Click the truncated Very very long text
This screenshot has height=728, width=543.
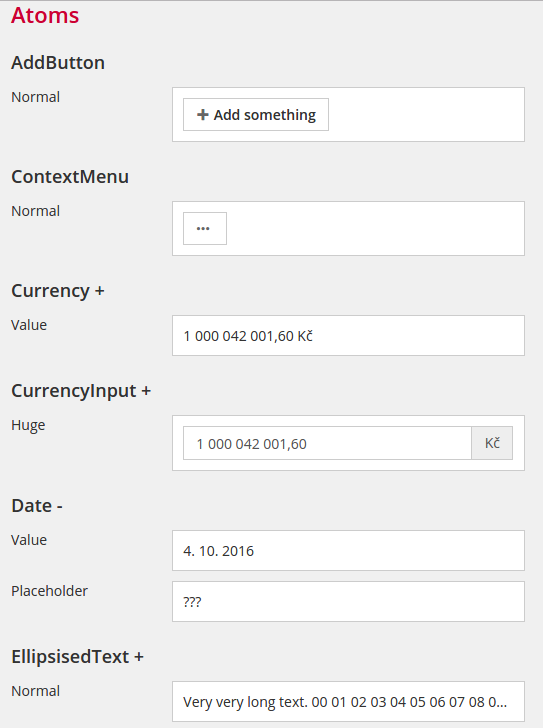(x=344, y=702)
